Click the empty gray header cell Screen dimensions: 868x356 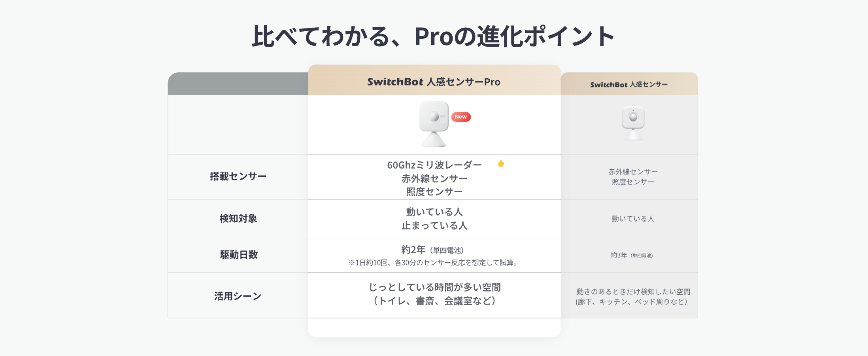pyautogui.click(x=238, y=84)
